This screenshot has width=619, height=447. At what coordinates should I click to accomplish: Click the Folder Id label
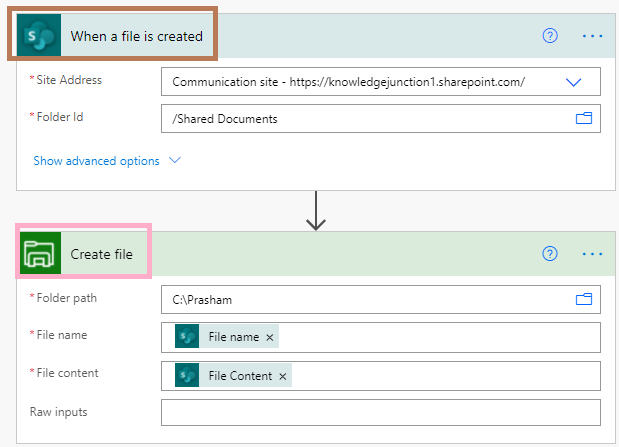(x=60, y=117)
